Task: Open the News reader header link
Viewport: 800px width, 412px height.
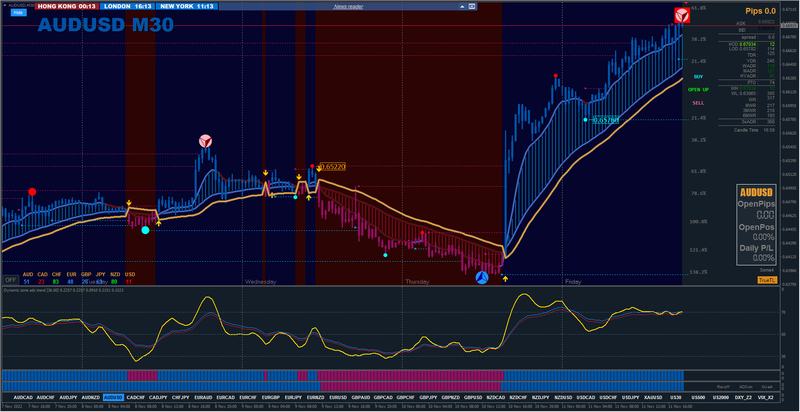Action: click(348, 7)
